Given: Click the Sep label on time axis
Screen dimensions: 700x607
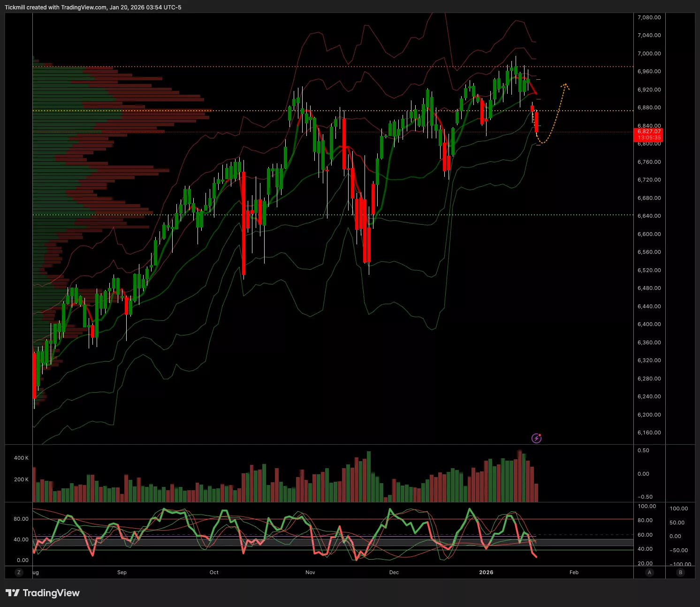Looking at the screenshot, I should pos(122,572).
